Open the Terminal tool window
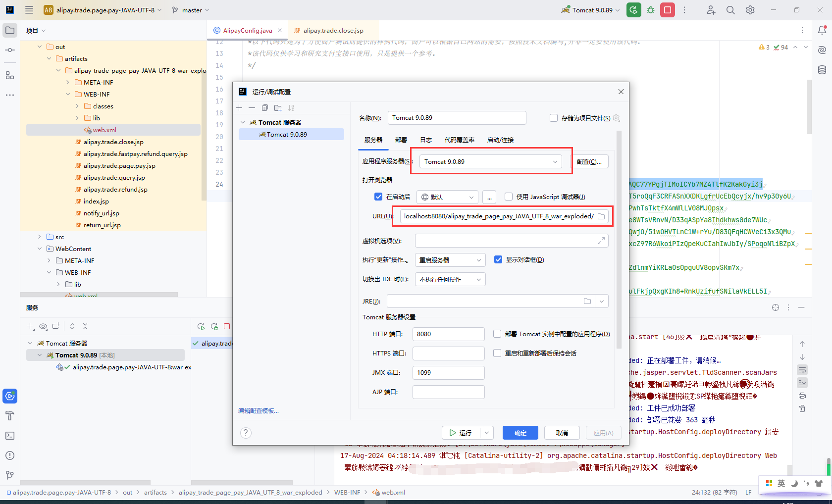 click(x=10, y=436)
